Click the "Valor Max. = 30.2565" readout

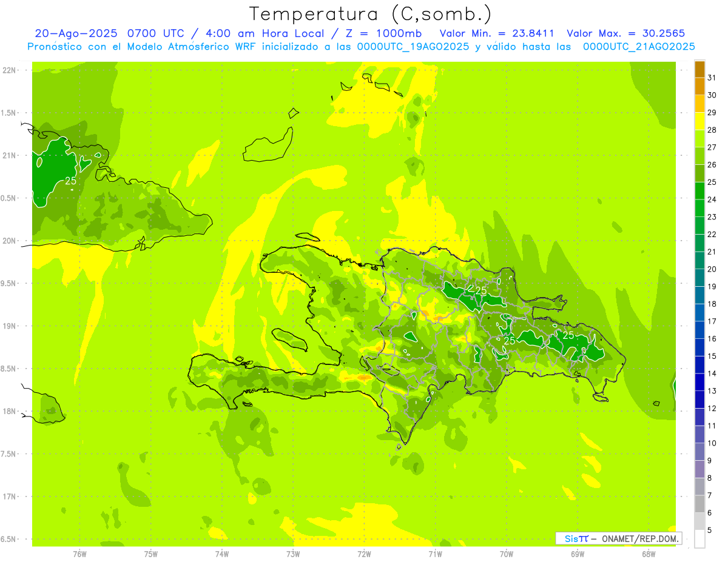[x=625, y=33]
